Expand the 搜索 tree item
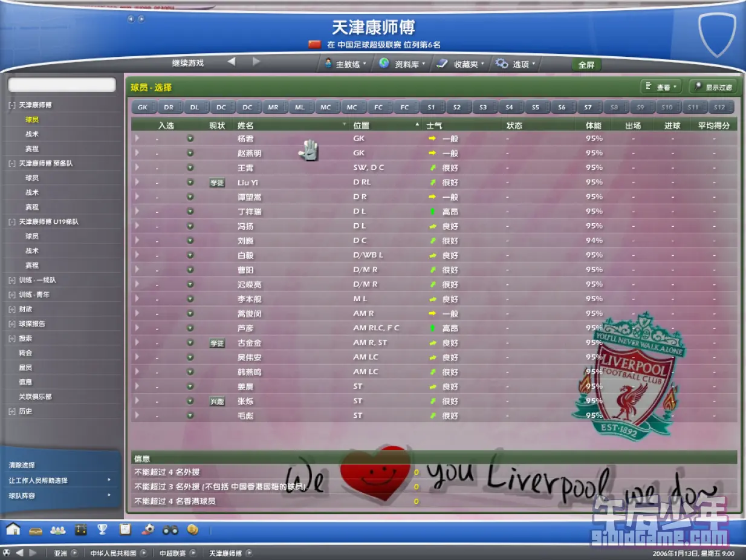 12,339
